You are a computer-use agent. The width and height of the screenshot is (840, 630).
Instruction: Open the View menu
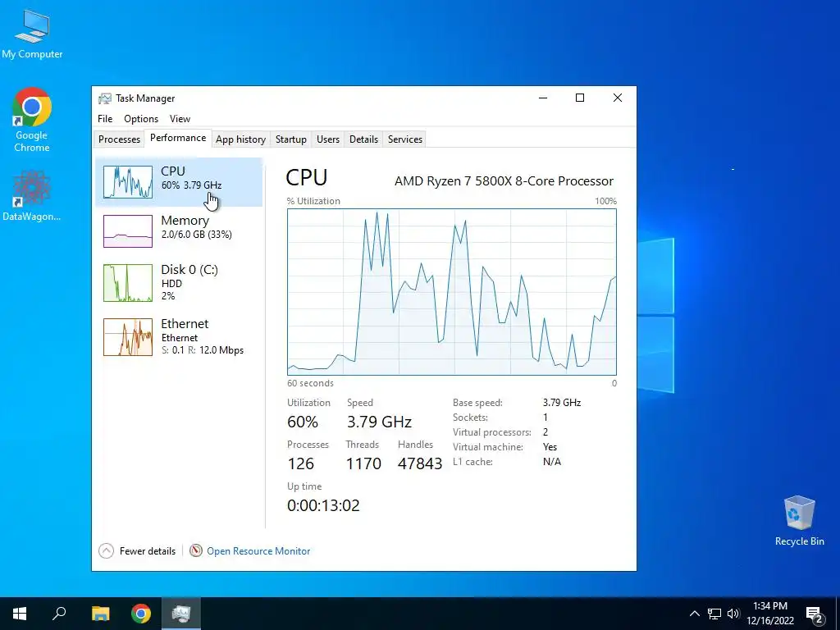pyautogui.click(x=180, y=119)
